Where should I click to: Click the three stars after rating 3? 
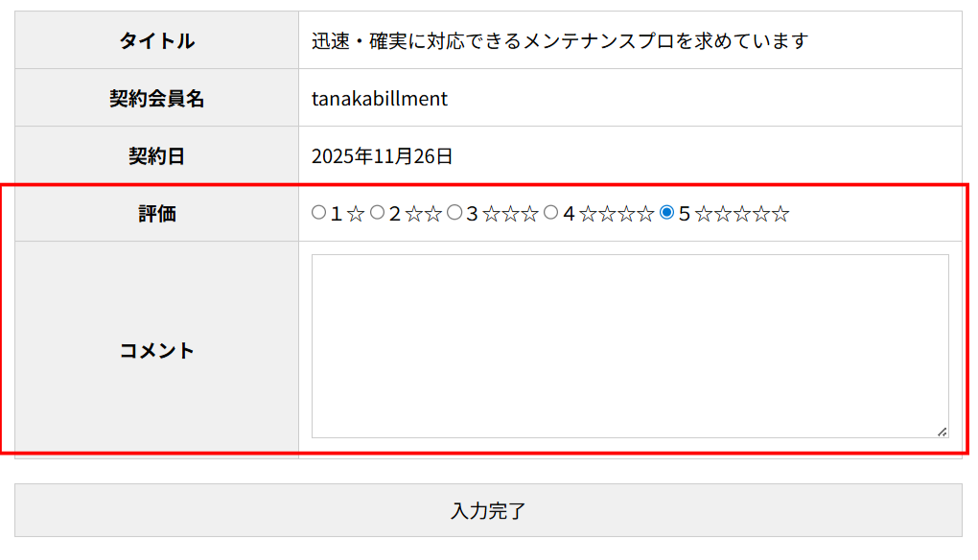coord(510,214)
